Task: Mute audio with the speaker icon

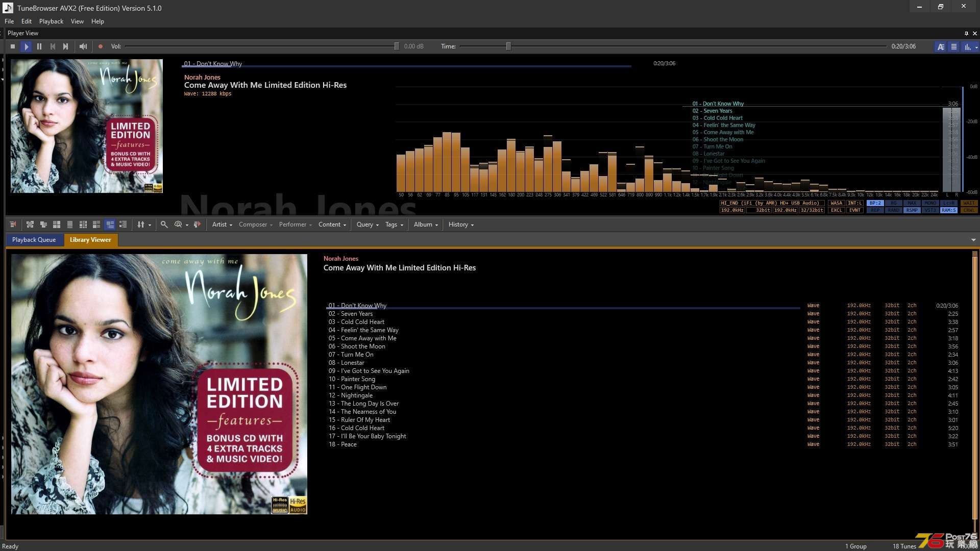Action: pos(83,46)
